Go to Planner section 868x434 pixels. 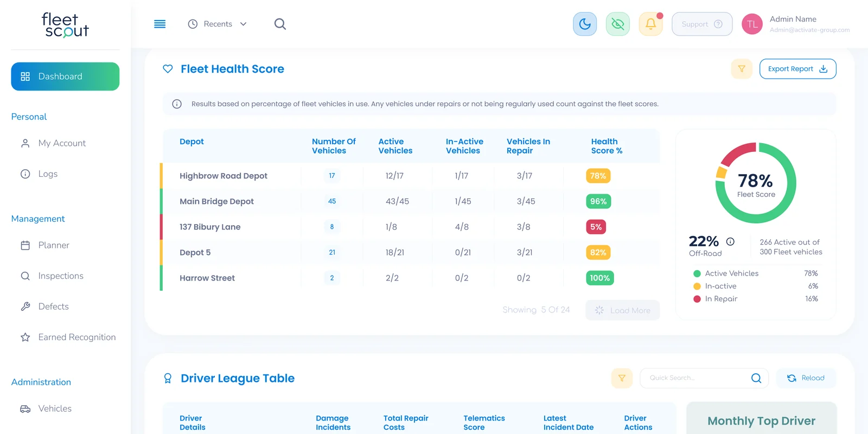(45, 245)
